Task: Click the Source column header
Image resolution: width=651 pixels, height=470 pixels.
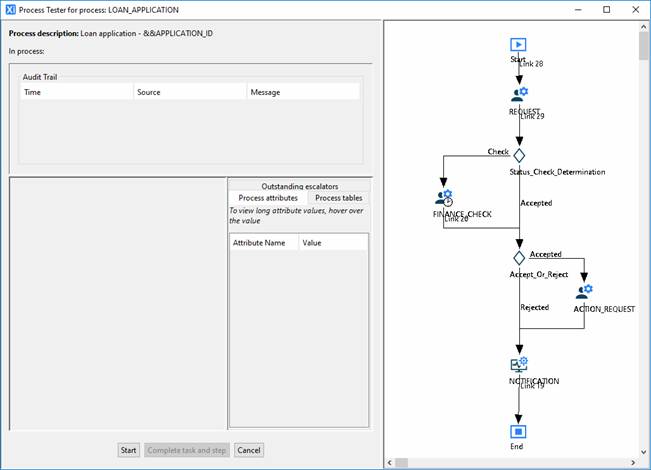Action: coord(190,92)
